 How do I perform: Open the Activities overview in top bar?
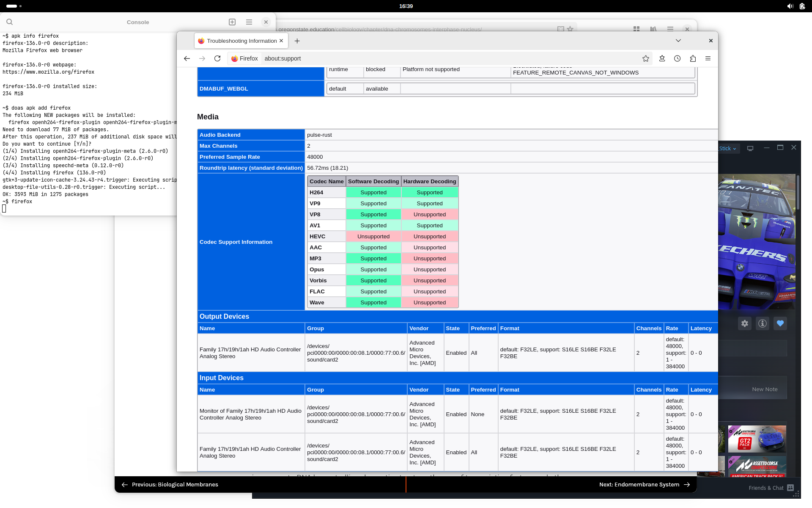click(14, 6)
